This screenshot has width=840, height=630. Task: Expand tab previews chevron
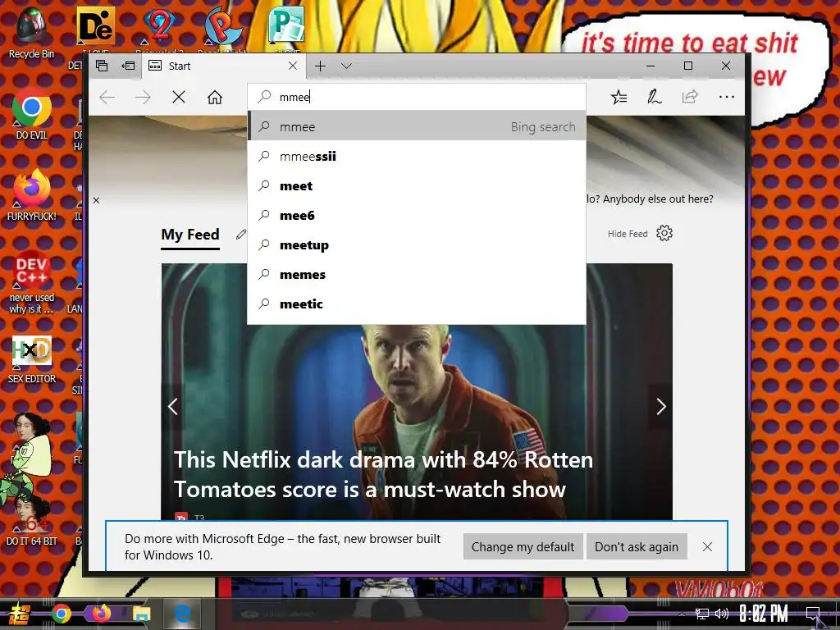point(347,66)
